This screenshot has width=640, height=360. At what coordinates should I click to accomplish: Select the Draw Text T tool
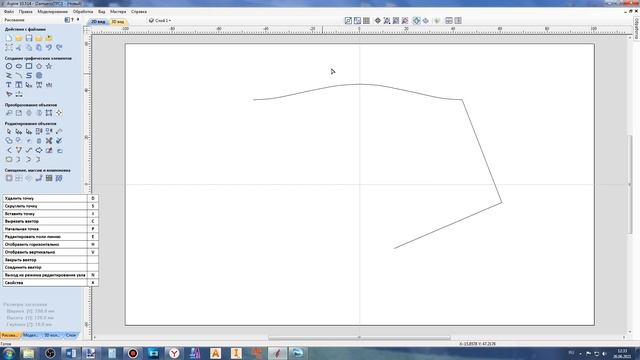coord(9,85)
